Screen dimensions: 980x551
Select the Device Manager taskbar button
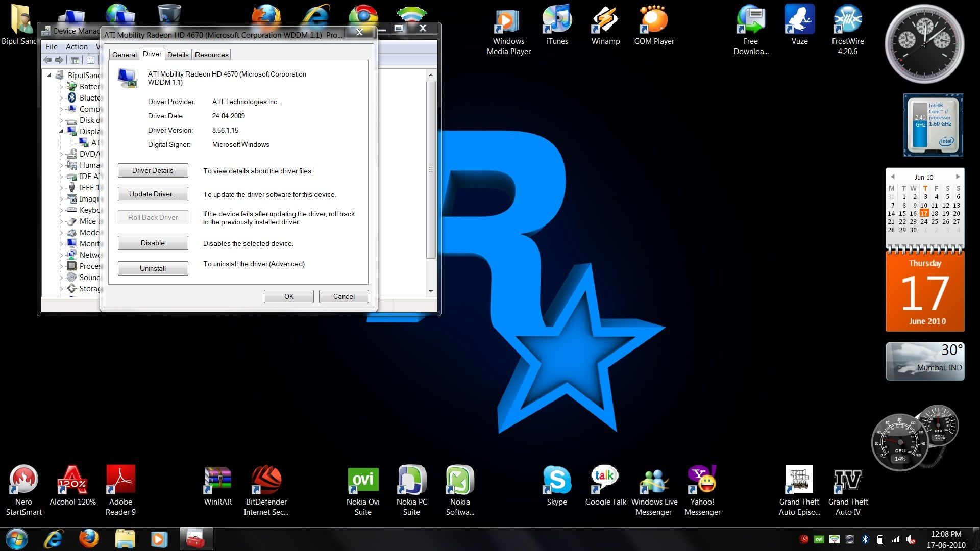(196, 539)
